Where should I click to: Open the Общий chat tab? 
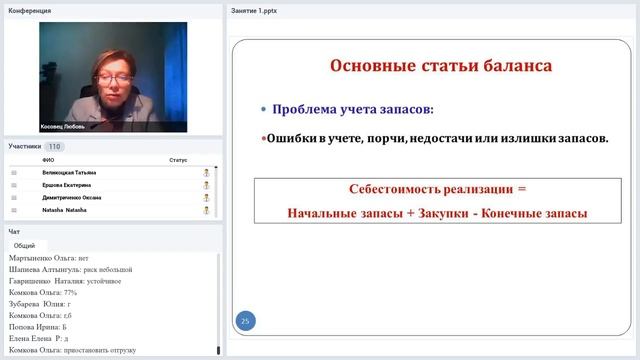click(24, 246)
